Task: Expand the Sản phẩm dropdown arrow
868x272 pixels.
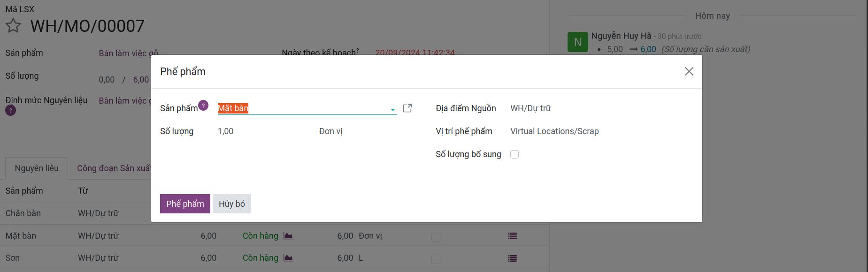Action: click(393, 110)
